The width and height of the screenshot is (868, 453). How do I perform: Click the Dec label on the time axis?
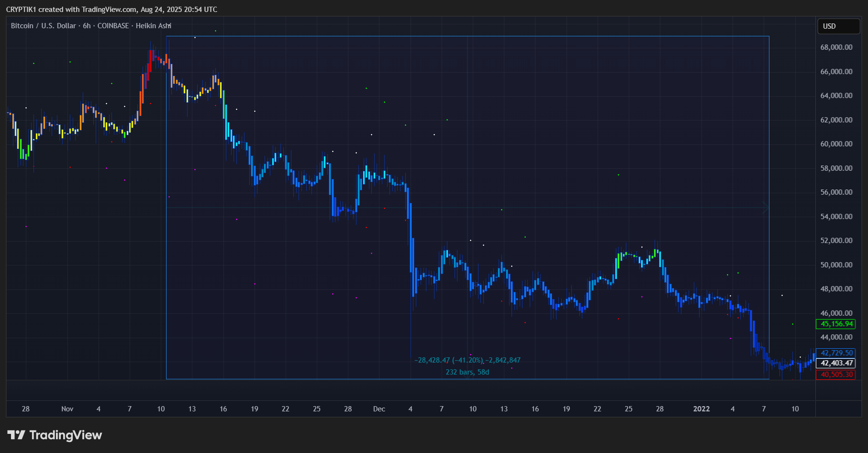(x=379, y=409)
